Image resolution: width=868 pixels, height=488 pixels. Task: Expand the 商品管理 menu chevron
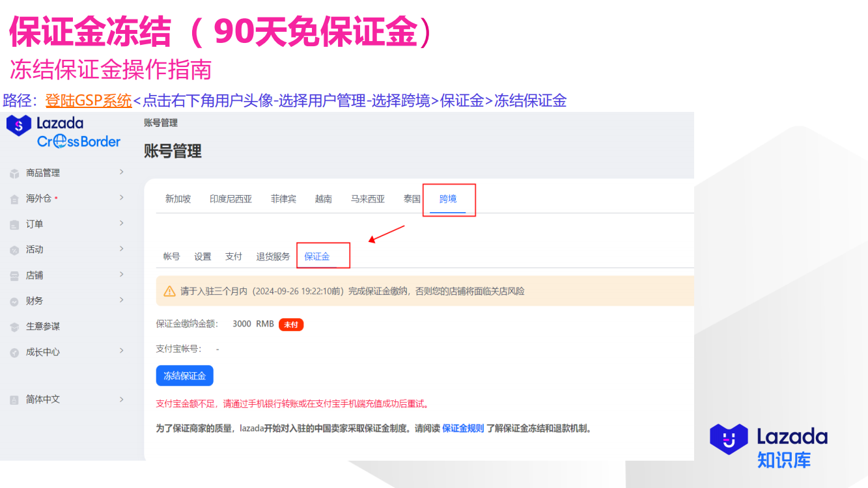pyautogui.click(x=121, y=172)
